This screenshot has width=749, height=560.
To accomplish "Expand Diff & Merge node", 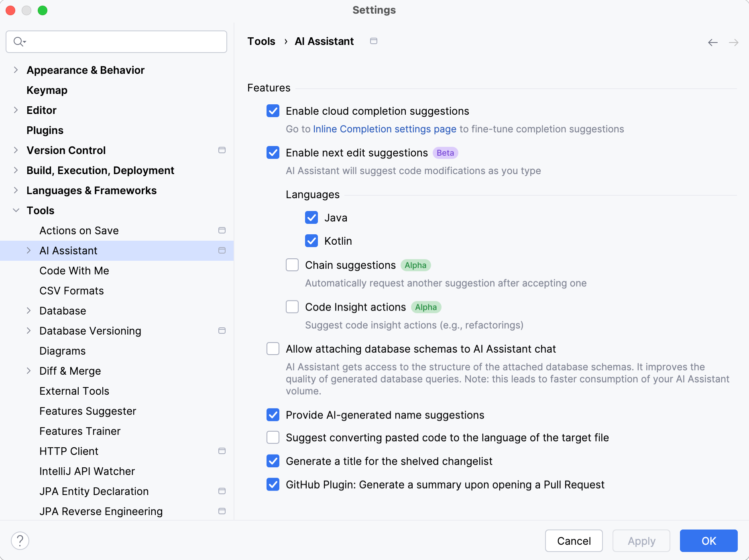I will click(x=28, y=371).
